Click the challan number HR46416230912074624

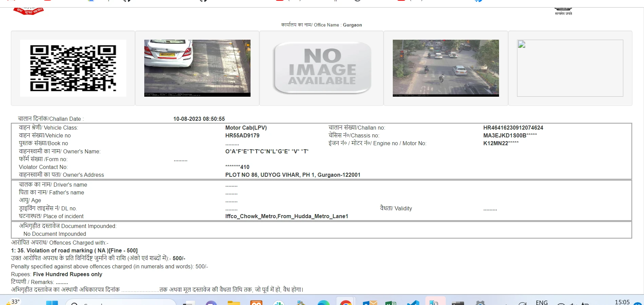(513, 128)
